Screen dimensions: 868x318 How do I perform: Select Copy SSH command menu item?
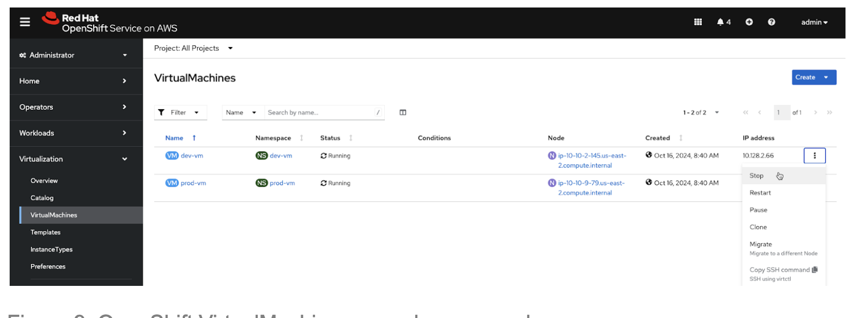783,274
